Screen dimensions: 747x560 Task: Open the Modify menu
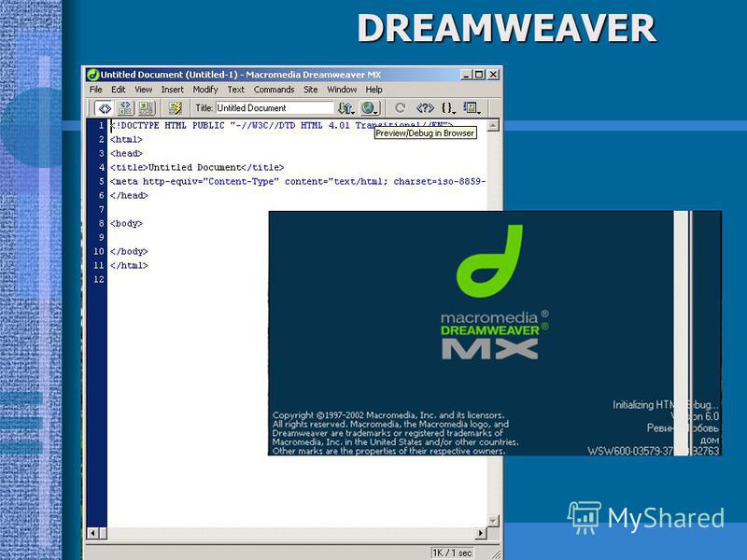point(205,90)
